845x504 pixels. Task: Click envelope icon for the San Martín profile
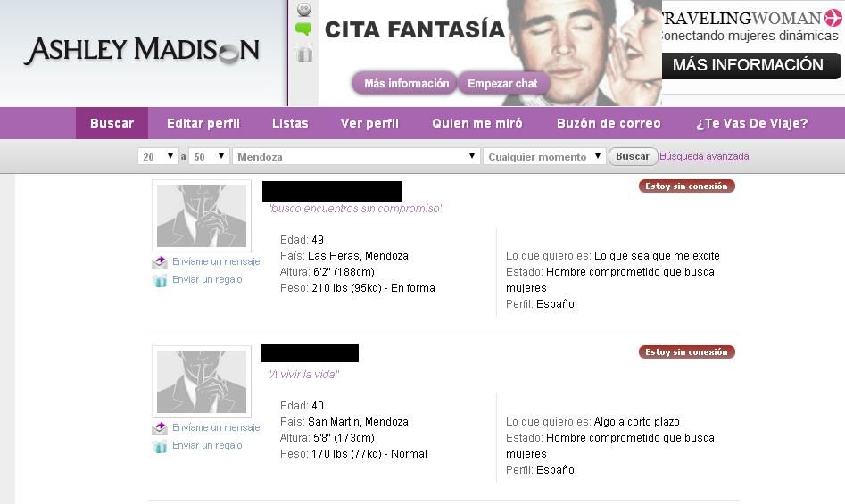[160, 428]
